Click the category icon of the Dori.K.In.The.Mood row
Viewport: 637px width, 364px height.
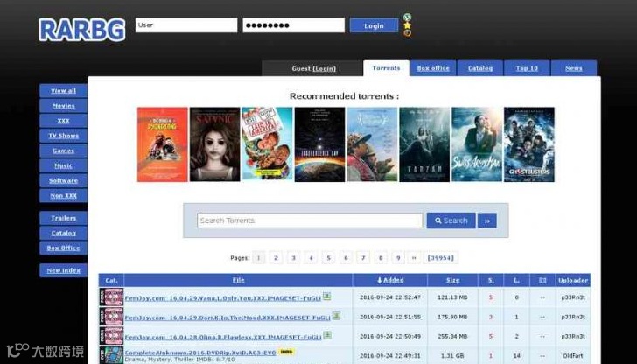(111, 317)
